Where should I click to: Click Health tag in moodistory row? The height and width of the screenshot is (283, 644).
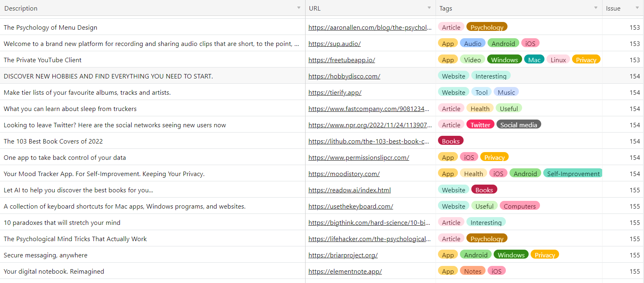point(473,173)
